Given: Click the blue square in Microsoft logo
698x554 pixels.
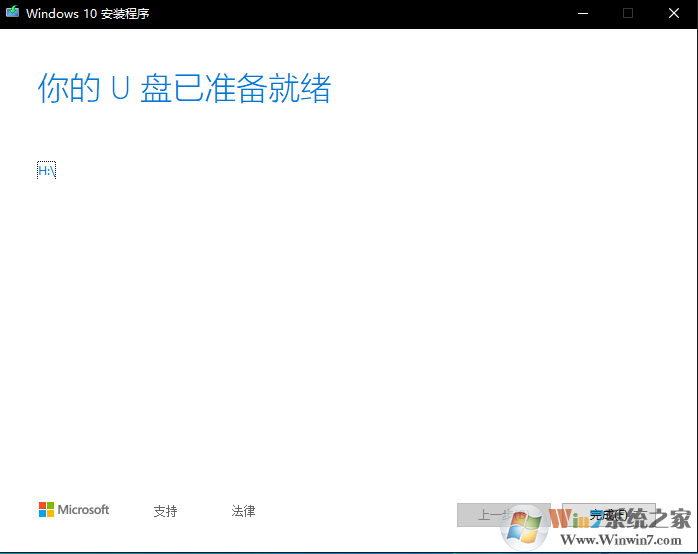Looking at the screenshot, I should click(42, 514).
